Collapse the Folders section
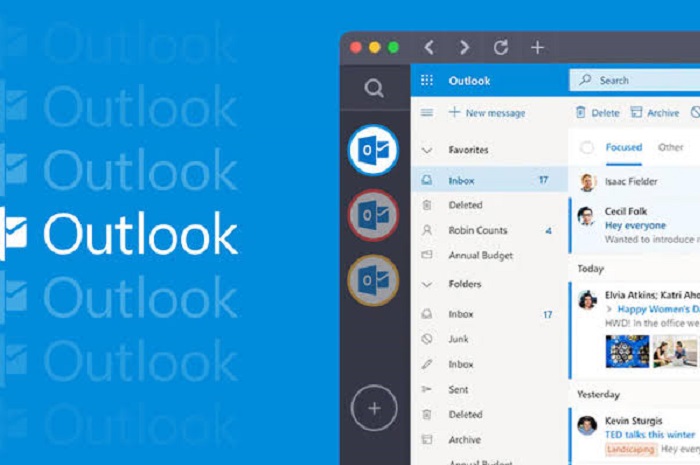 click(427, 284)
